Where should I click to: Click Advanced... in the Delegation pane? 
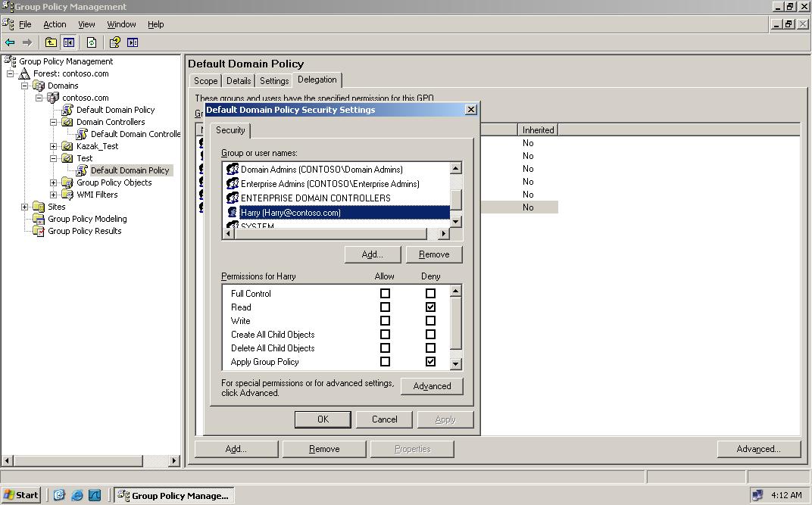tap(758, 449)
